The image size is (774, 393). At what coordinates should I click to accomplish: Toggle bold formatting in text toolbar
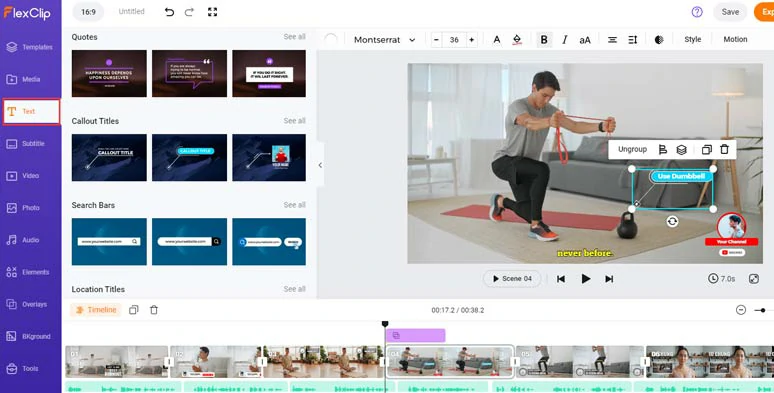[x=544, y=39]
